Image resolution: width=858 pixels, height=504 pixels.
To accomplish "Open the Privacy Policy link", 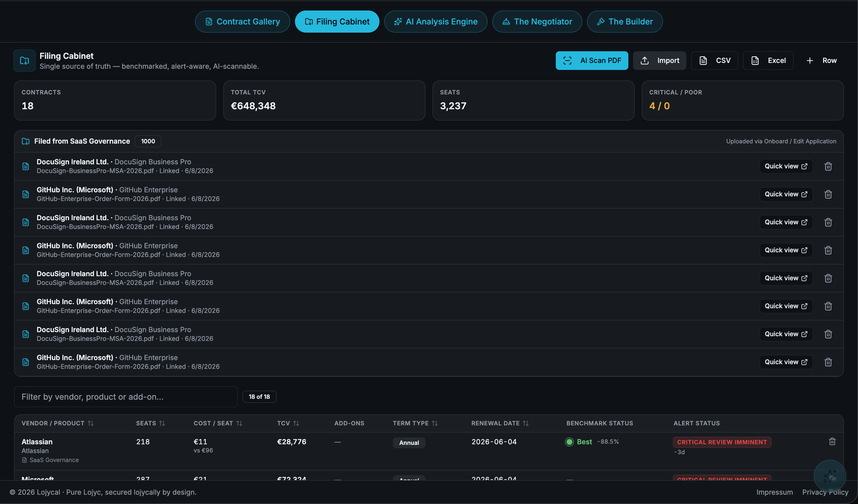I will click(825, 492).
